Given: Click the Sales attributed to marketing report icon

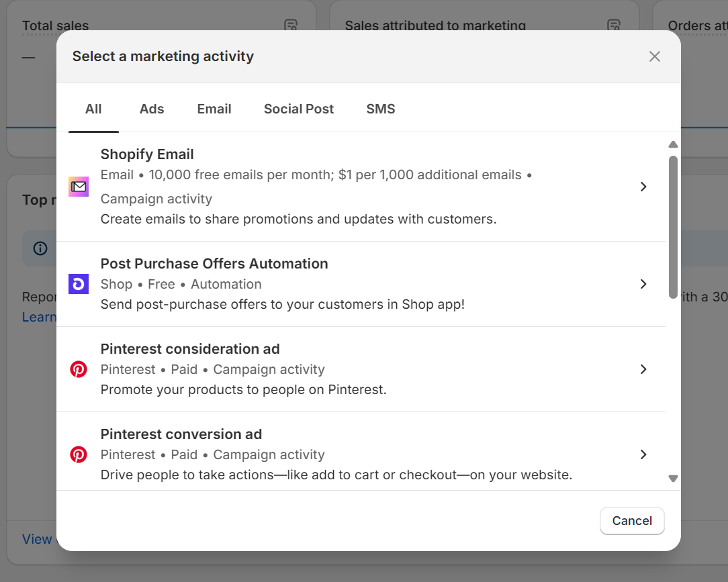Looking at the screenshot, I should 614,25.
